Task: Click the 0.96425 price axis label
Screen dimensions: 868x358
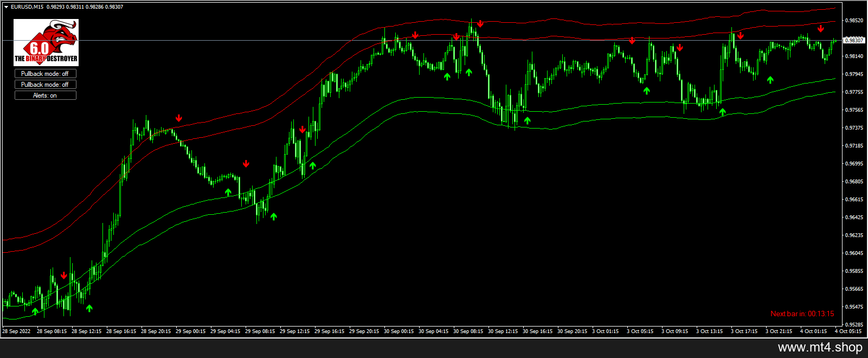Action: (x=854, y=218)
